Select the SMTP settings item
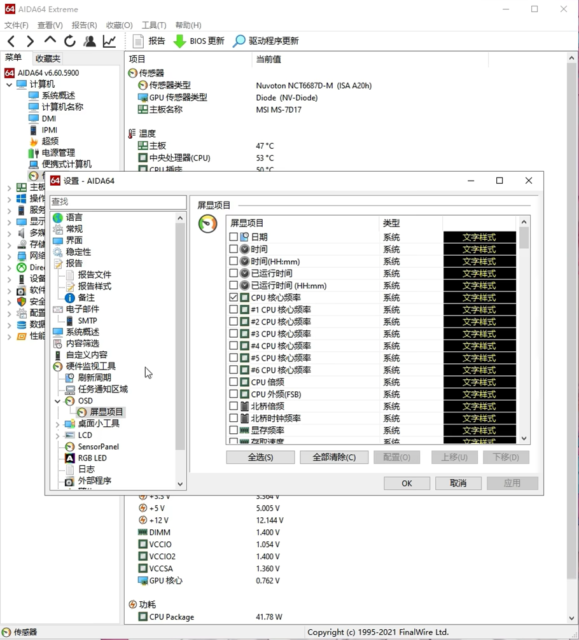This screenshot has width=579, height=640. [x=87, y=321]
